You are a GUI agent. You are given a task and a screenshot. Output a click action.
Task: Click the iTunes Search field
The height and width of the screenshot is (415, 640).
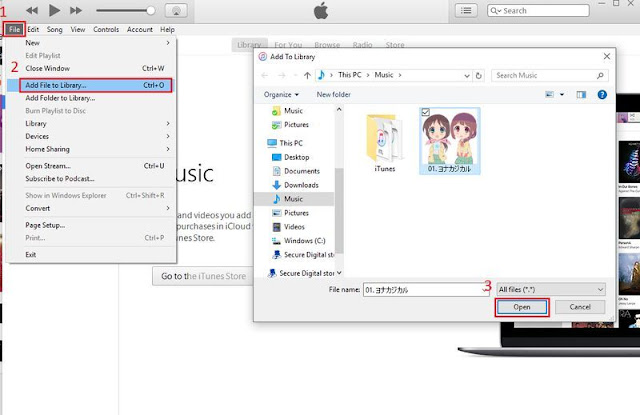click(538, 11)
